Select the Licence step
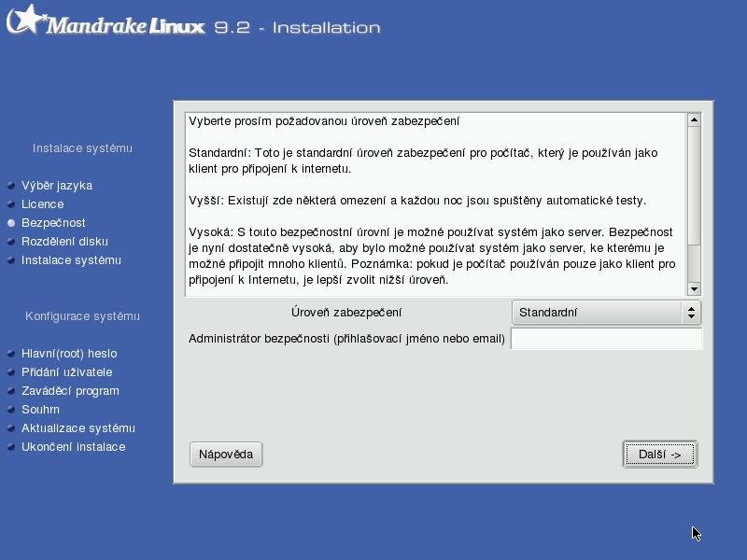747x560 pixels. (42, 204)
